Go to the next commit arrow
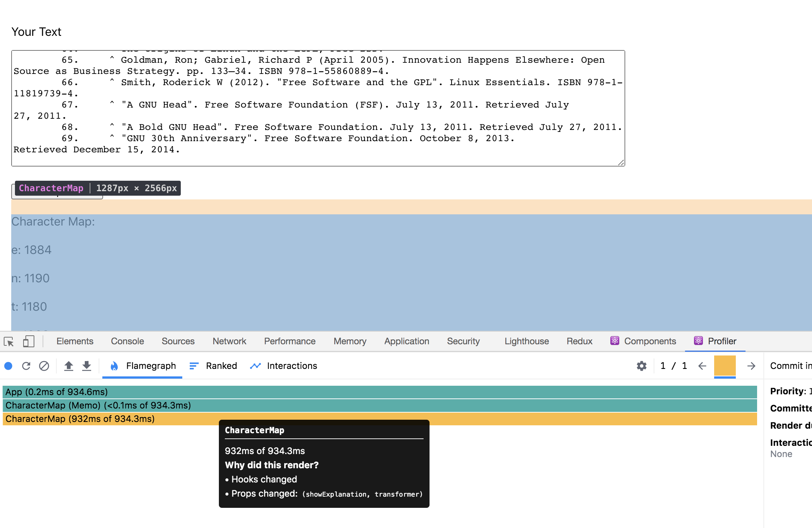Viewport: 812px width, 528px height. pos(751,366)
